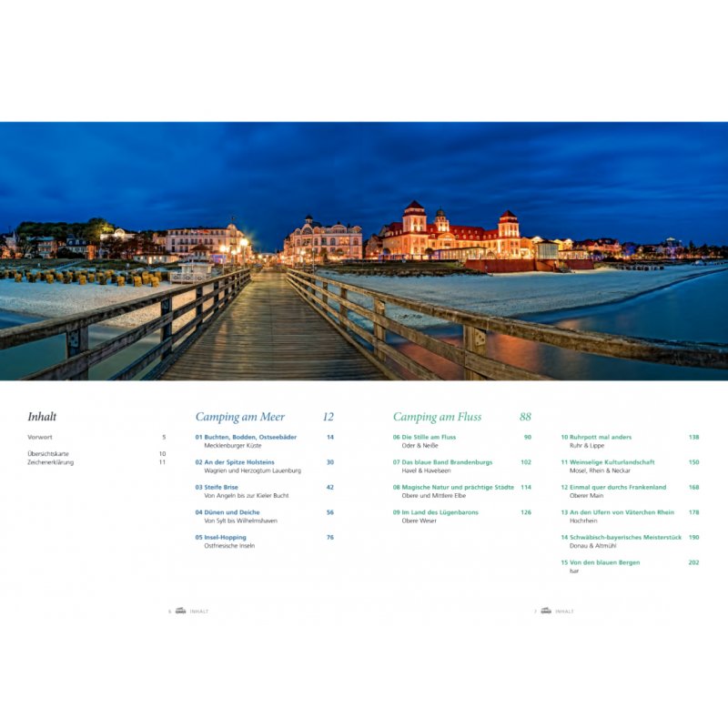Click page number 202 in contents
Viewport: 728px width, 728px height.
(693, 562)
